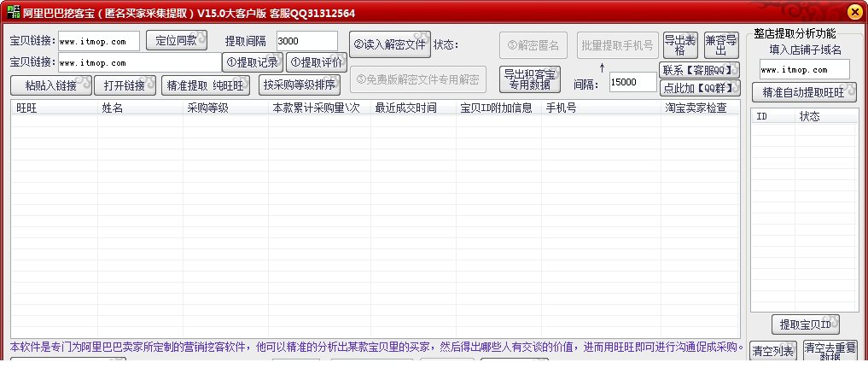This screenshot has width=868, height=374.
Task: Click 提取宝贝ID button
Action: click(x=806, y=324)
